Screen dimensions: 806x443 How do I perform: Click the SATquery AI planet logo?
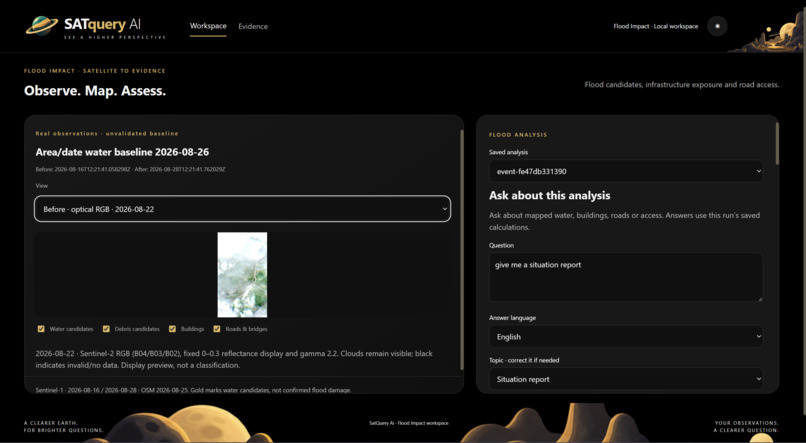pos(42,26)
